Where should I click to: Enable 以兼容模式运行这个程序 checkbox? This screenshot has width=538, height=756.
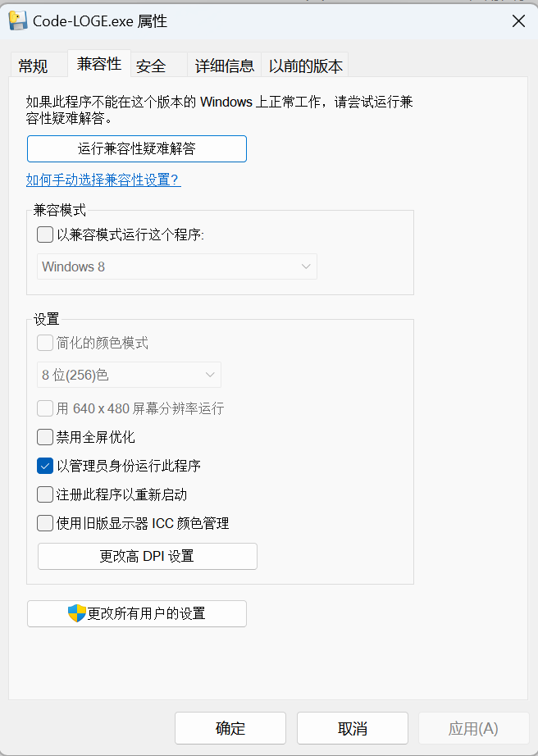coord(46,235)
